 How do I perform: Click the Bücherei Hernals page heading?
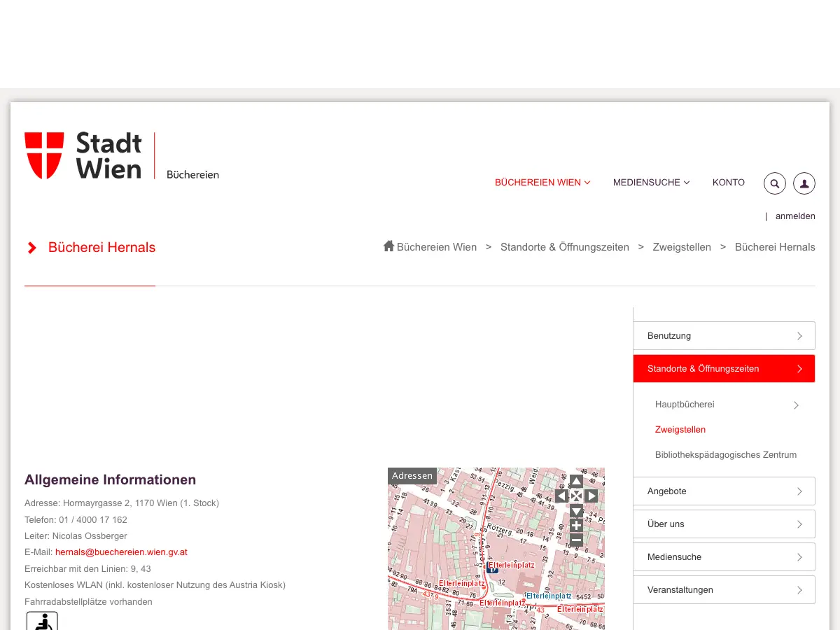tap(102, 248)
